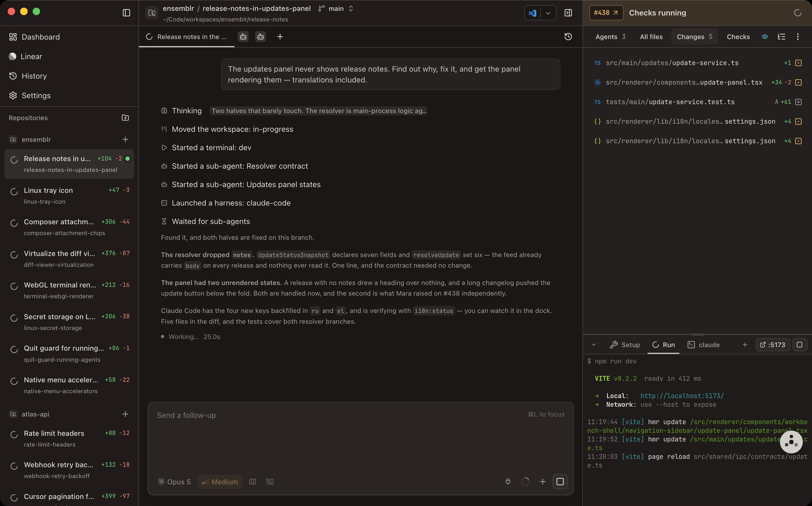Add new workspace to ensemblr
Viewport: 812px width, 506px height.
125,140
